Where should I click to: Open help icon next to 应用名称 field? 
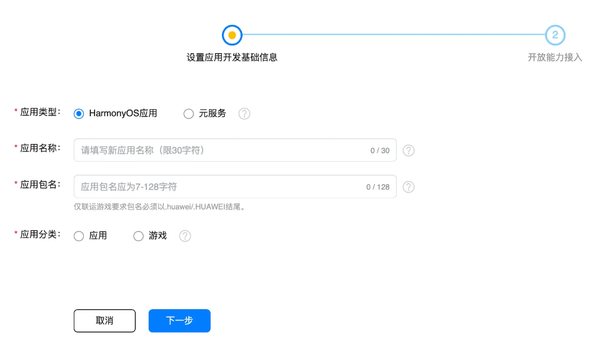[x=408, y=150]
